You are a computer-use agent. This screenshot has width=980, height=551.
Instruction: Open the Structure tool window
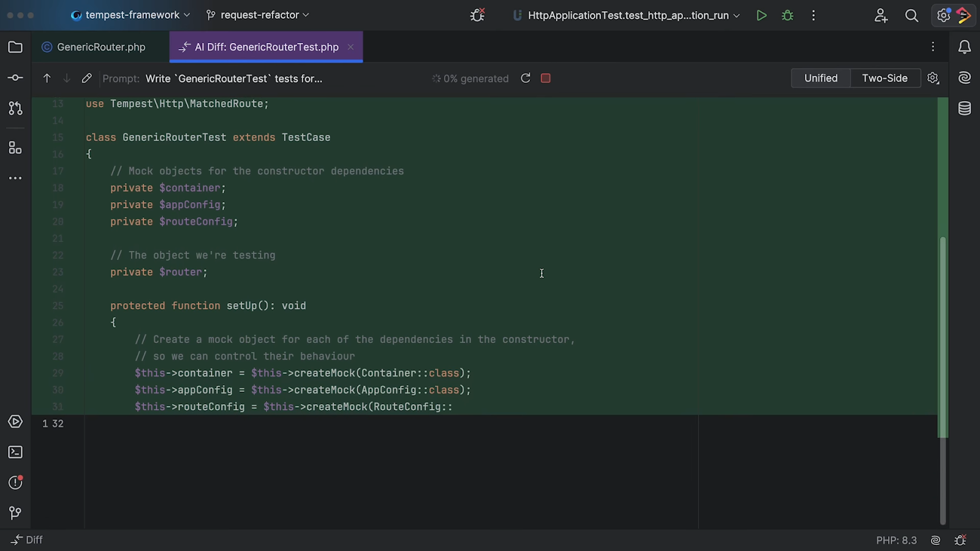pyautogui.click(x=15, y=148)
